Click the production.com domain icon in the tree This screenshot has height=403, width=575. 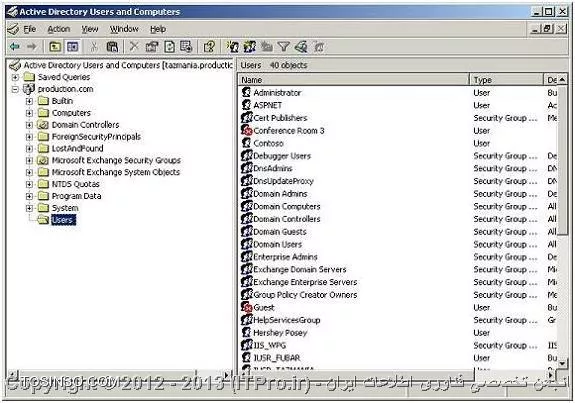click(x=29, y=89)
